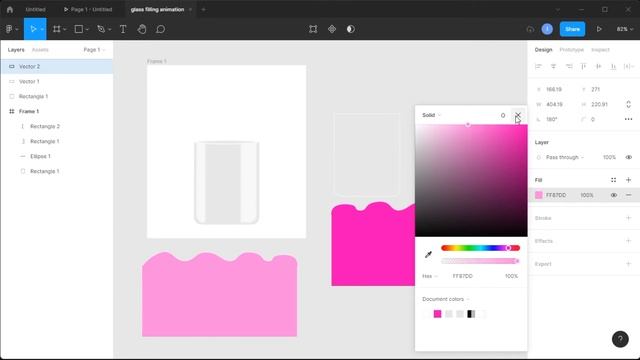Open the Pass through blend mode dropdown
Screen dimensions: 640x360
(x=564, y=157)
